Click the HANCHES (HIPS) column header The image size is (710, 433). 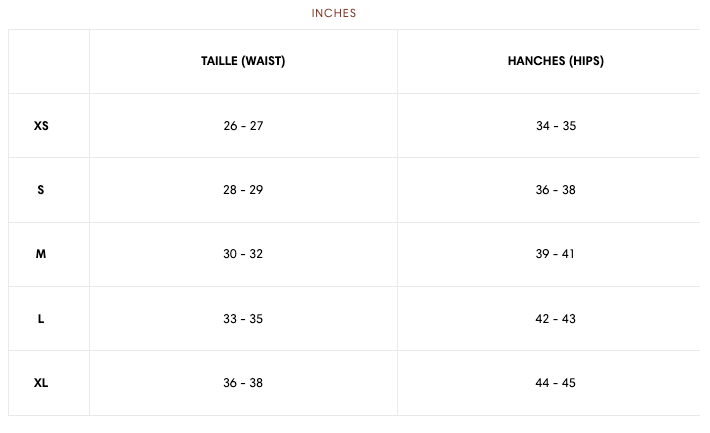pos(555,61)
